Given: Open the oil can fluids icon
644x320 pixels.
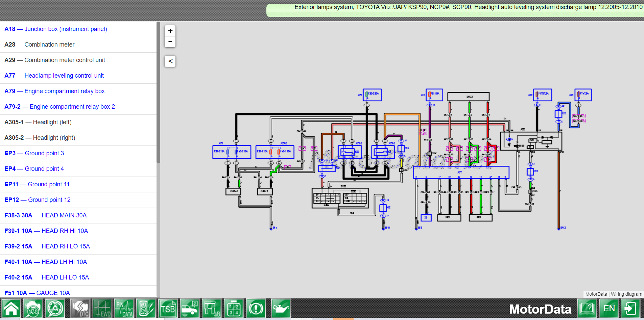Looking at the screenshot, I should coord(281,309).
